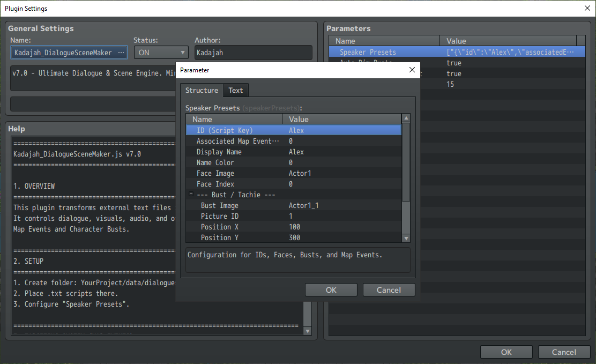Select the Display Name row

[293, 152]
